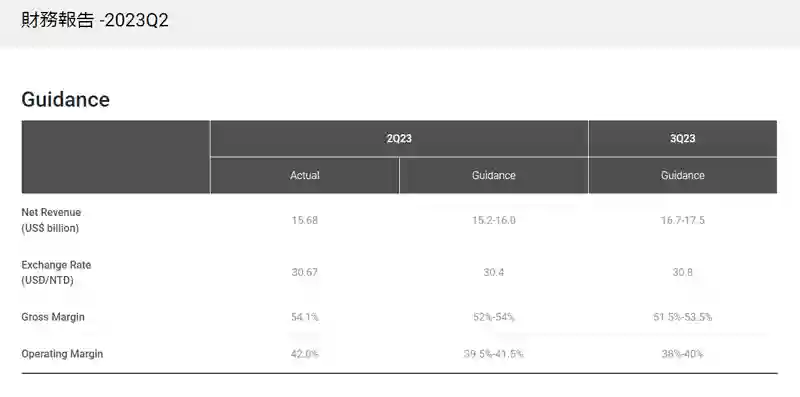
Task: Select the Guidance section heading
Action: click(x=65, y=99)
